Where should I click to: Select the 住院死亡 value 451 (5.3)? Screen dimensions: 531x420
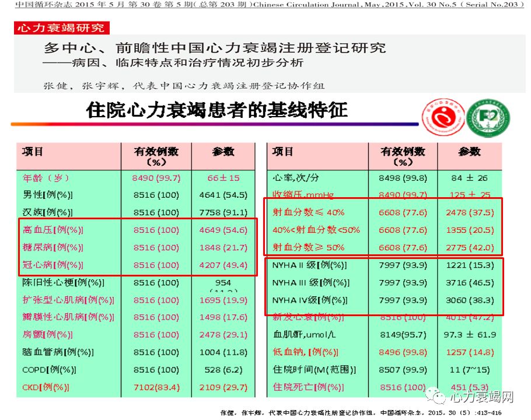tap(469, 387)
